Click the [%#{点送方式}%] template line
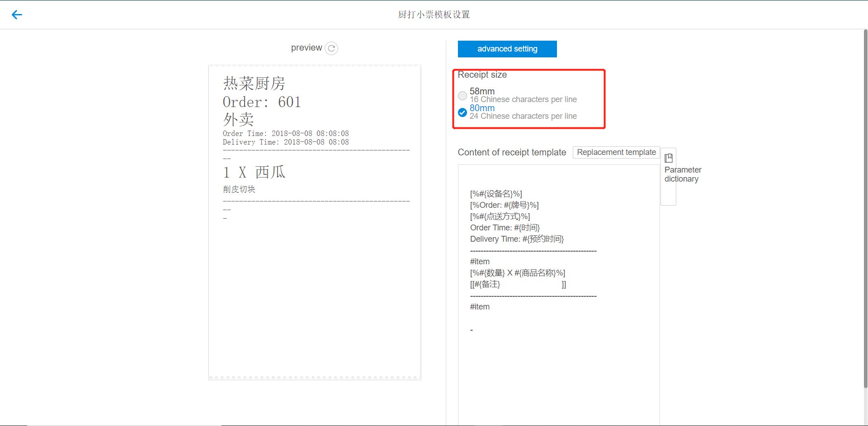Image resolution: width=868 pixels, height=426 pixels. coord(500,216)
